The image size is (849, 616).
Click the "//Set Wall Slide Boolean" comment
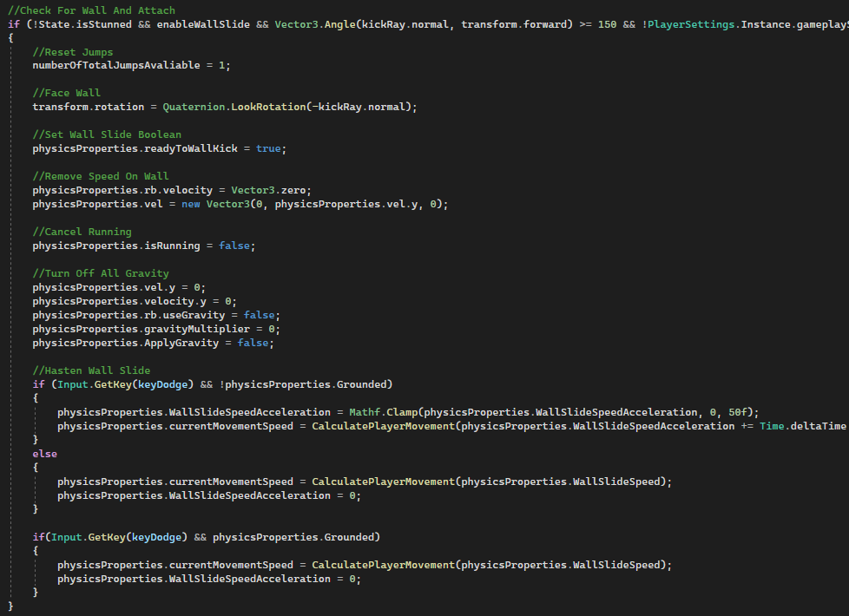(107, 134)
